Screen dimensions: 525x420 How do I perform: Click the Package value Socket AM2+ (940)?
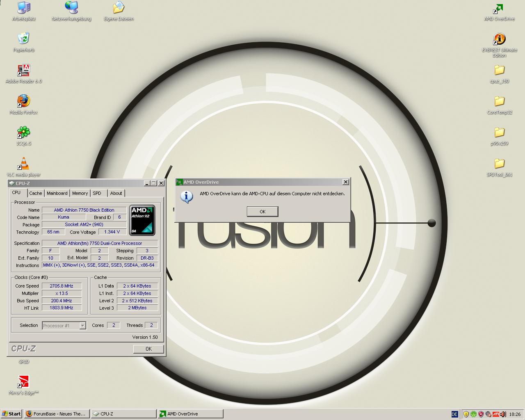pyautogui.click(x=84, y=225)
